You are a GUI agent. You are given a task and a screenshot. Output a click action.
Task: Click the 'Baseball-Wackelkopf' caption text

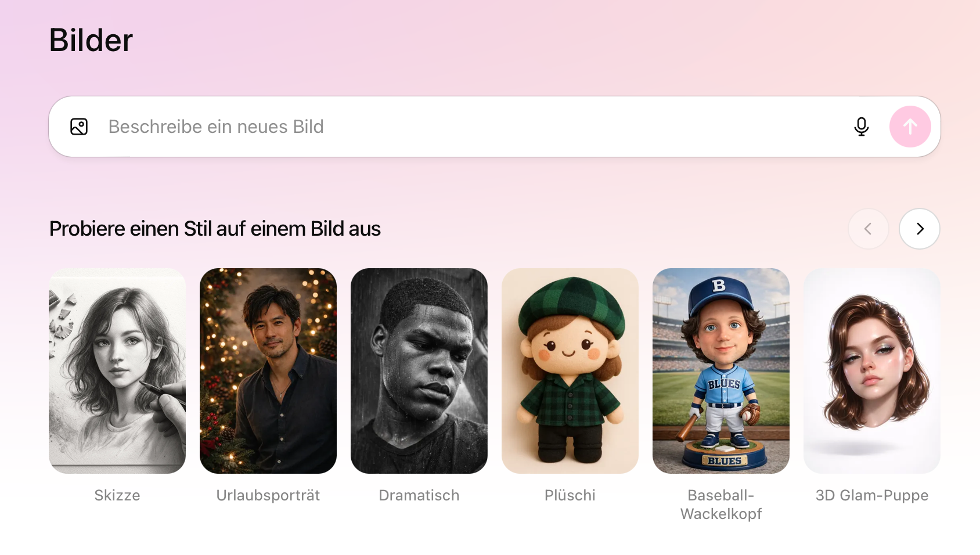[721, 504]
